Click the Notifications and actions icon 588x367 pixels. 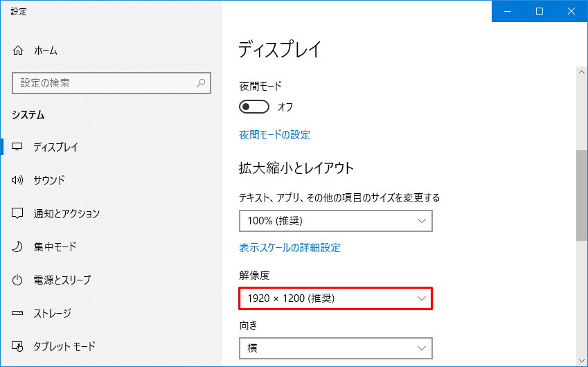click(19, 213)
